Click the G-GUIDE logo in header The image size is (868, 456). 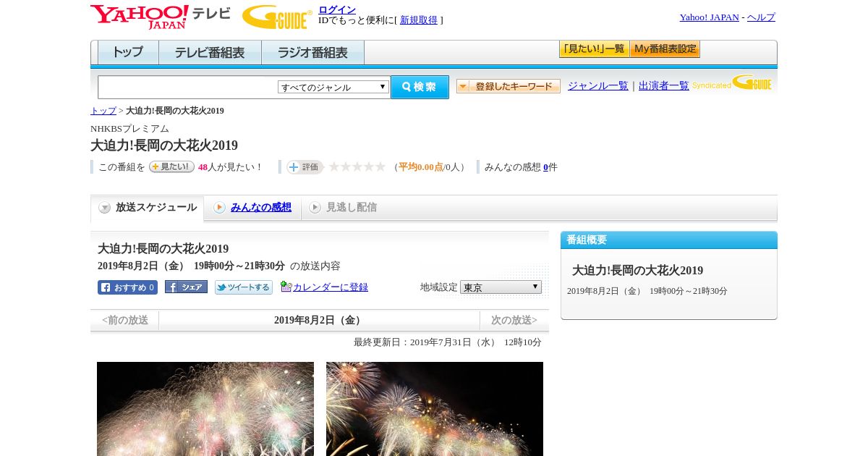(x=277, y=17)
